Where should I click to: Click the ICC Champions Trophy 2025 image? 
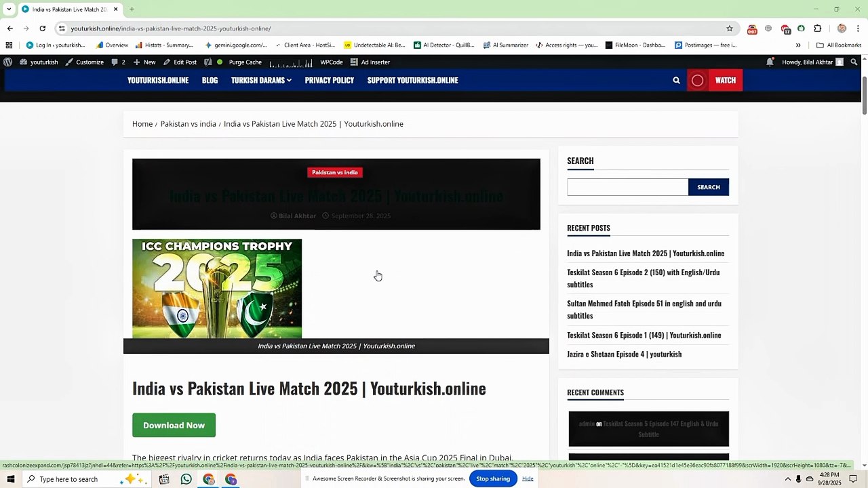[217, 289]
